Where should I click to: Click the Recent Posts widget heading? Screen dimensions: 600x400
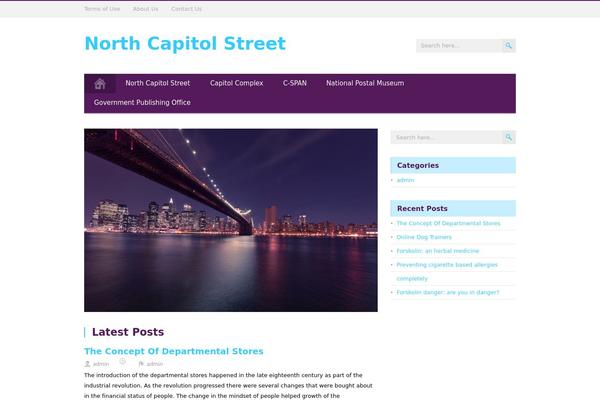click(x=422, y=209)
